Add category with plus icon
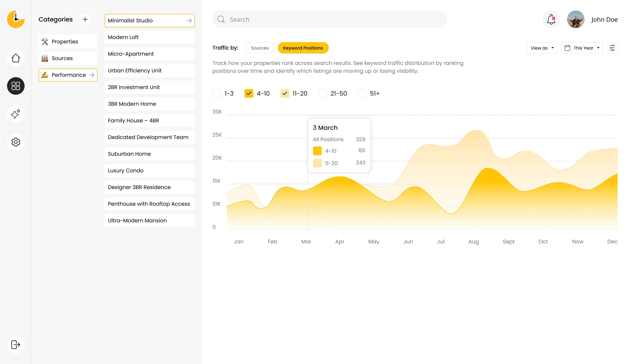This screenshot has height=364, width=632. coord(85,19)
